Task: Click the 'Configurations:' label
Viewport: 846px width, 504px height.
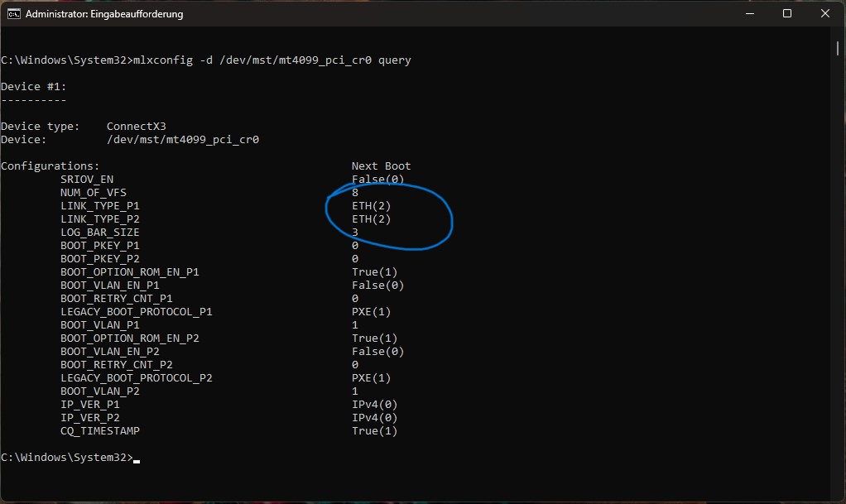Action: click(50, 166)
